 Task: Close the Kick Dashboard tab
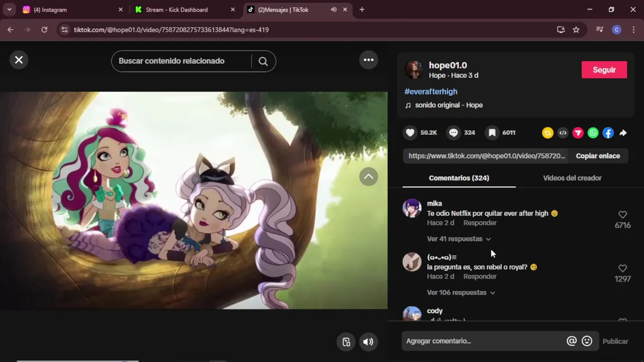click(232, 10)
